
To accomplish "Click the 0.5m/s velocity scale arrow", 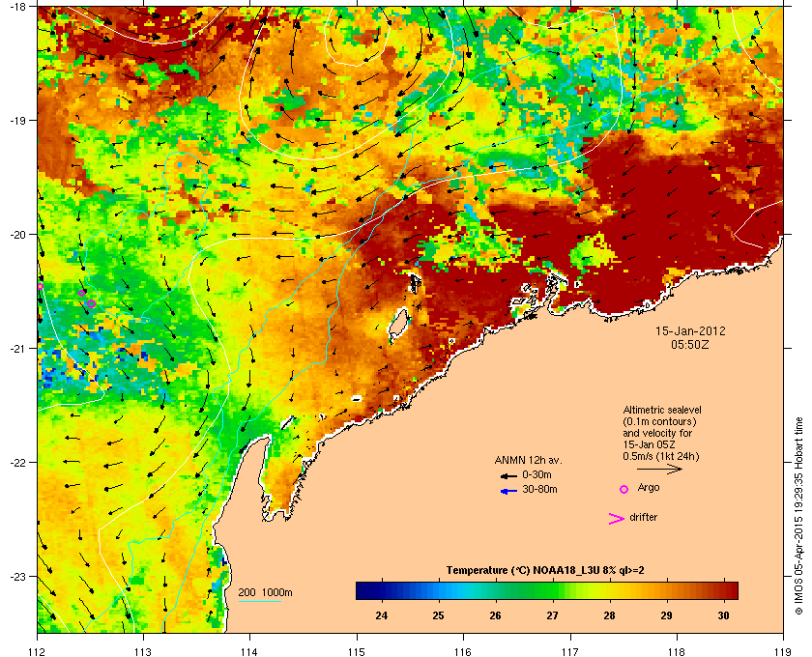I will pyautogui.click(x=659, y=469).
